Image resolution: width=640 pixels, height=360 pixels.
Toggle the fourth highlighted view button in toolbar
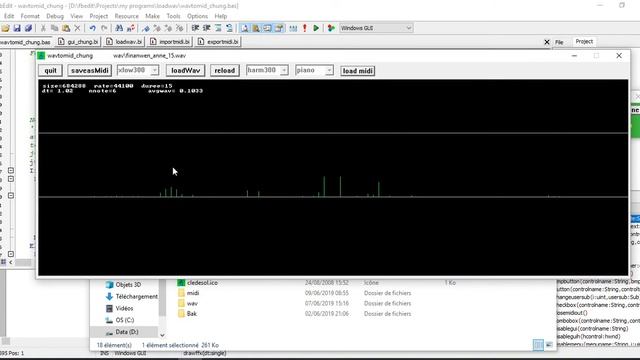(279, 28)
